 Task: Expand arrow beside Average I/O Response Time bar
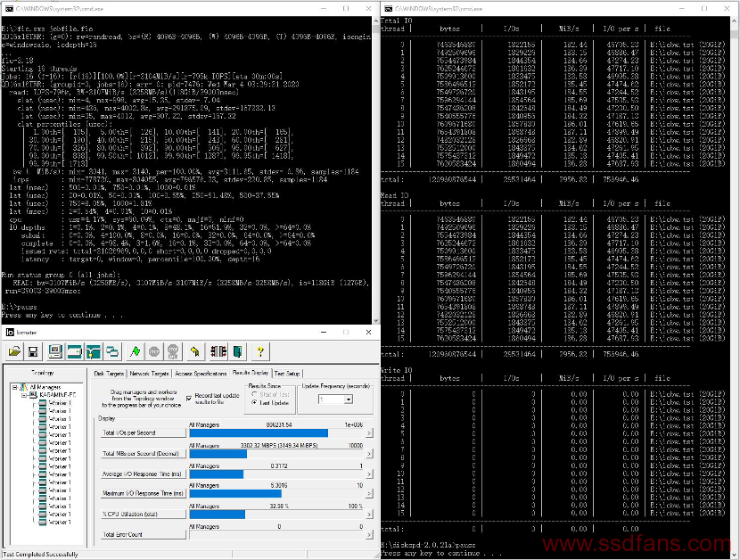[x=369, y=474]
